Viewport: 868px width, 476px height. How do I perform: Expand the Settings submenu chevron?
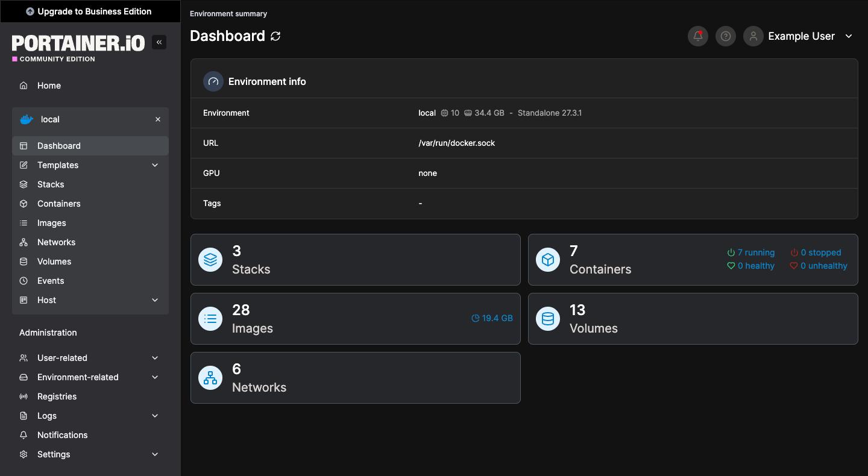pyautogui.click(x=155, y=454)
